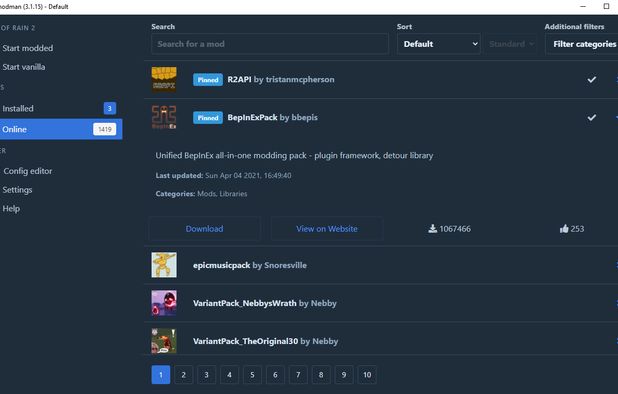Click the download count icon

(432, 229)
